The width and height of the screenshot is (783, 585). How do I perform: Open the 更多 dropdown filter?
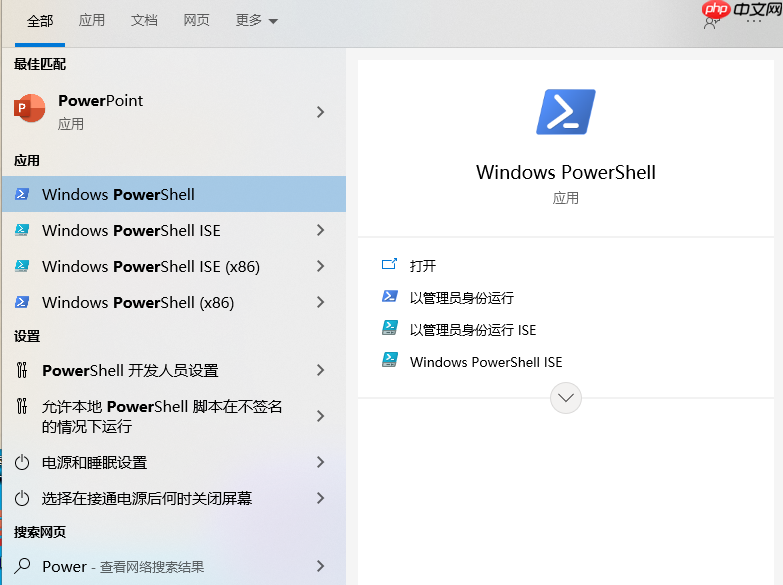pyautogui.click(x=256, y=20)
